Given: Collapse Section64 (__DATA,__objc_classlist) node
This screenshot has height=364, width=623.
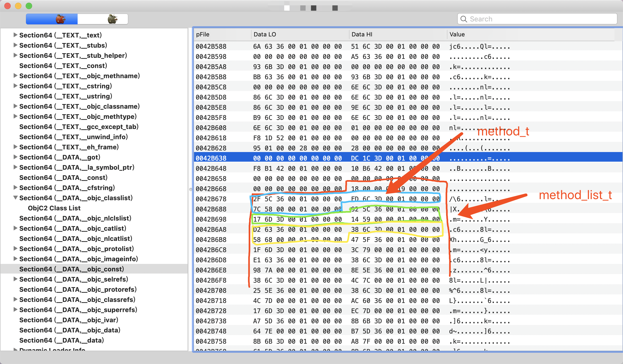Looking at the screenshot, I should click(15, 198).
